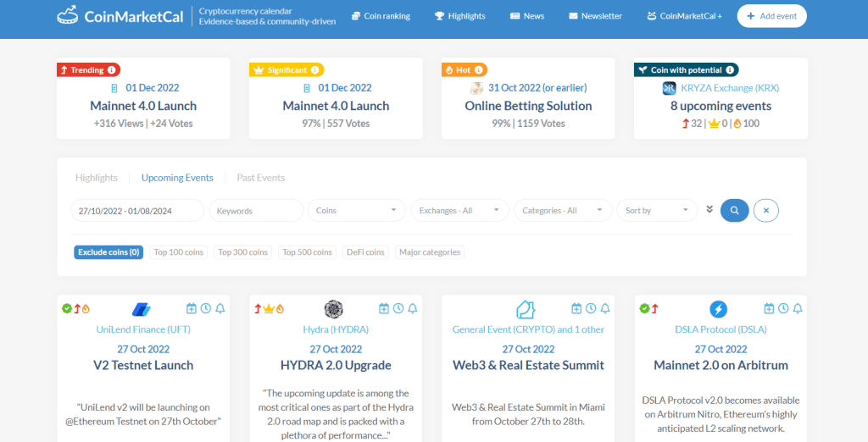Open the Mainnet 2.0 on Arbitrum title

point(721,365)
